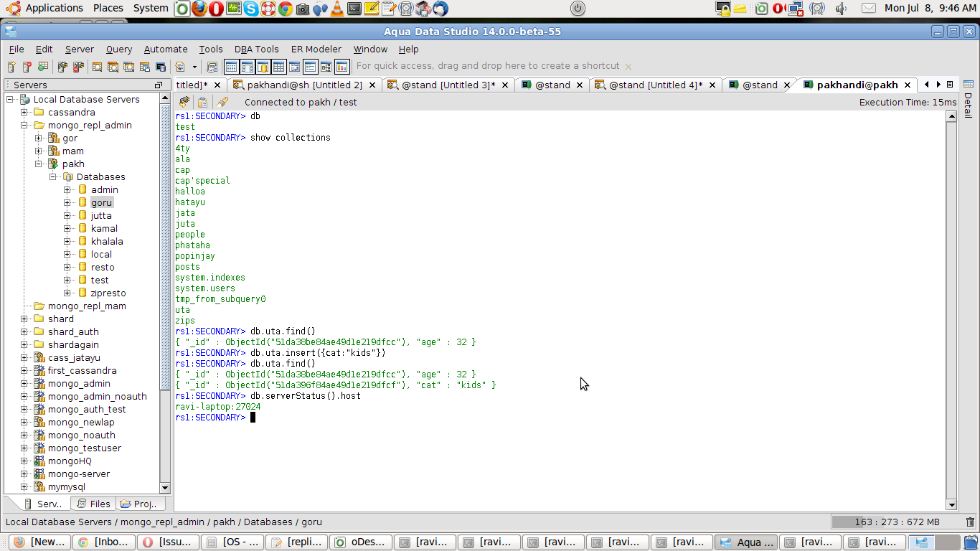Expand the gor server node
The height and width of the screenshot is (551, 980).
coord(39,138)
